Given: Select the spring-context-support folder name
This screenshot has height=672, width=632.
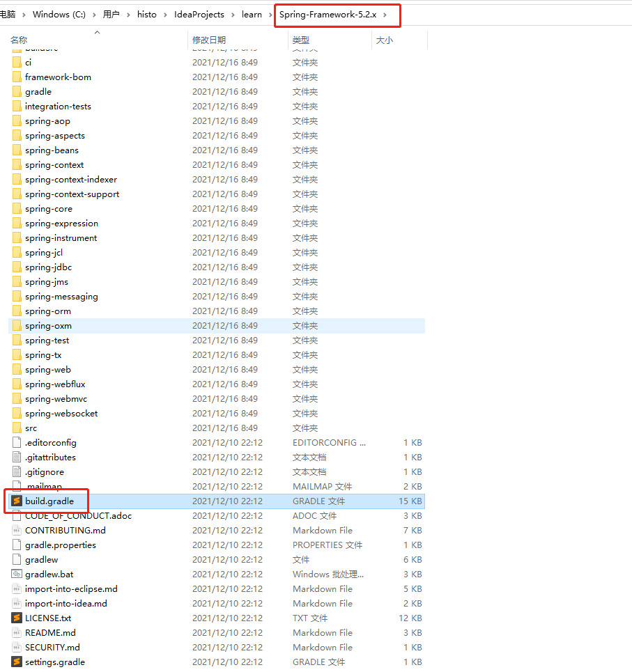Looking at the screenshot, I should pyautogui.click(x=72, y=194).
